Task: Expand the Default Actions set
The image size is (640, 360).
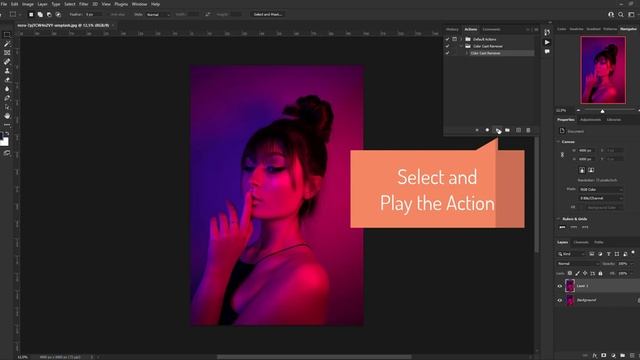Action: coord(461,39)
